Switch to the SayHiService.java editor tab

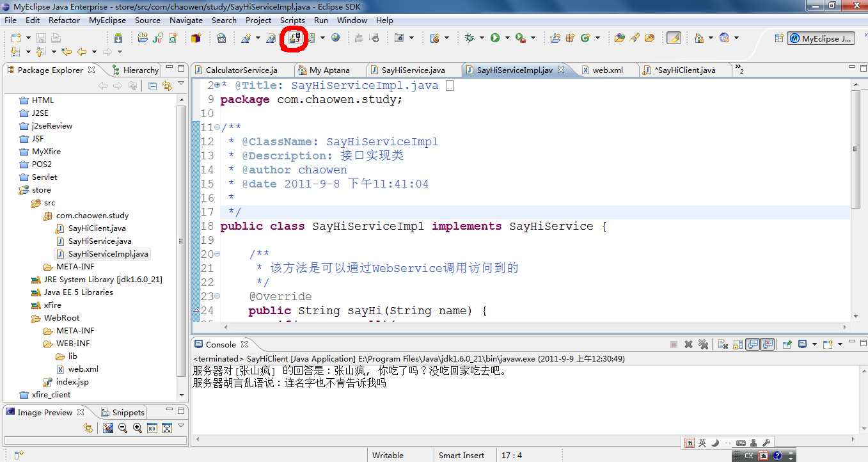[414, 70]
